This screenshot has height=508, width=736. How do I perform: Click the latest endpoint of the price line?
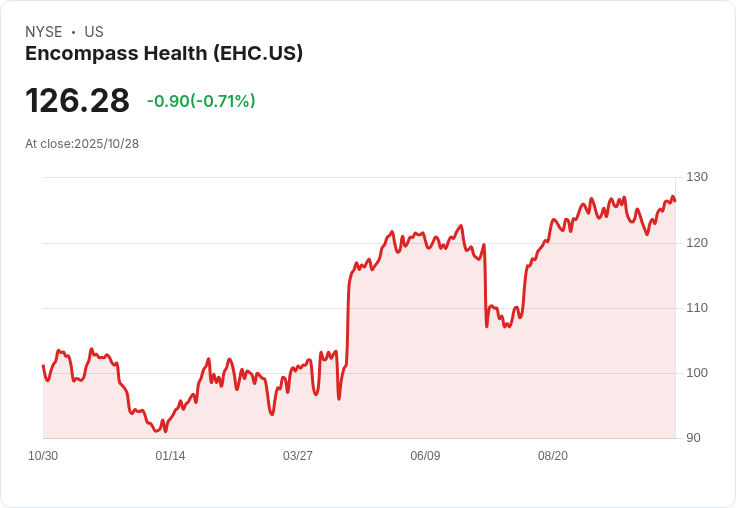point(675,201)
